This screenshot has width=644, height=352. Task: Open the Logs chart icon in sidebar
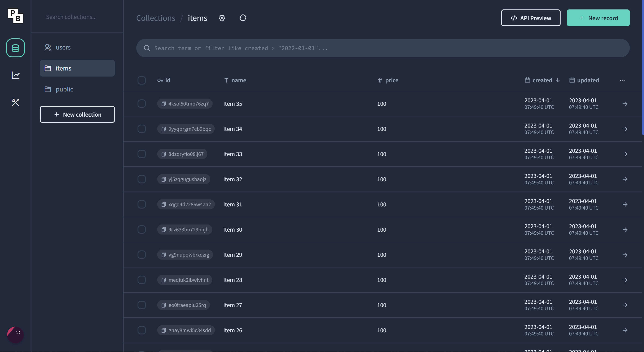(x=15, y=75)
